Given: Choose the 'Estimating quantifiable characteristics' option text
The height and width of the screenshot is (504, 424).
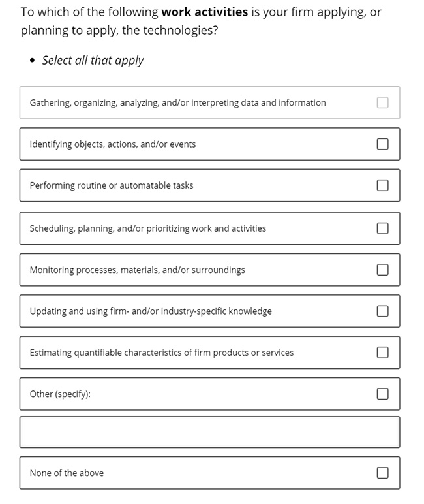Looking at the screenshot, I should coord(162,353).
